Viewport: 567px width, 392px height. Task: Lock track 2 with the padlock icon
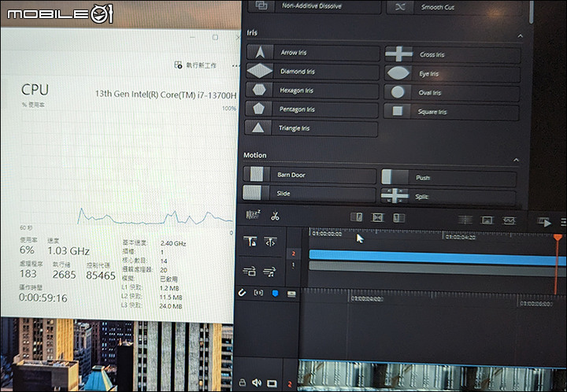[243, 383]
